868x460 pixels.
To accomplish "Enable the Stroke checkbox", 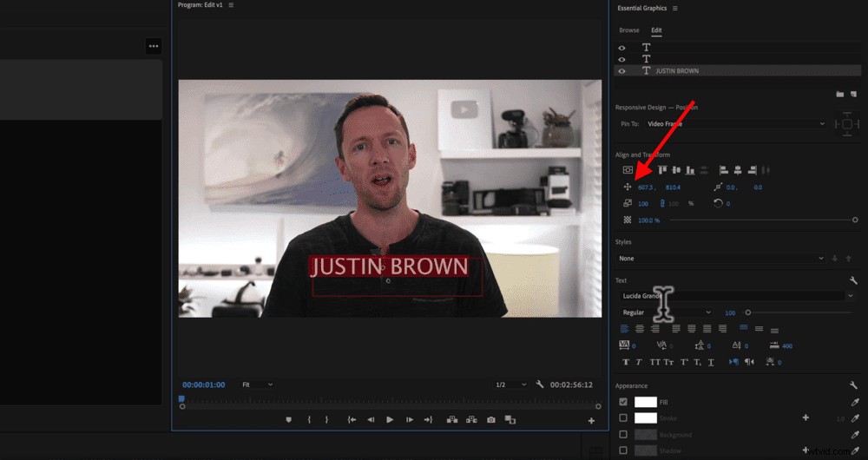I will pos(623,418).
